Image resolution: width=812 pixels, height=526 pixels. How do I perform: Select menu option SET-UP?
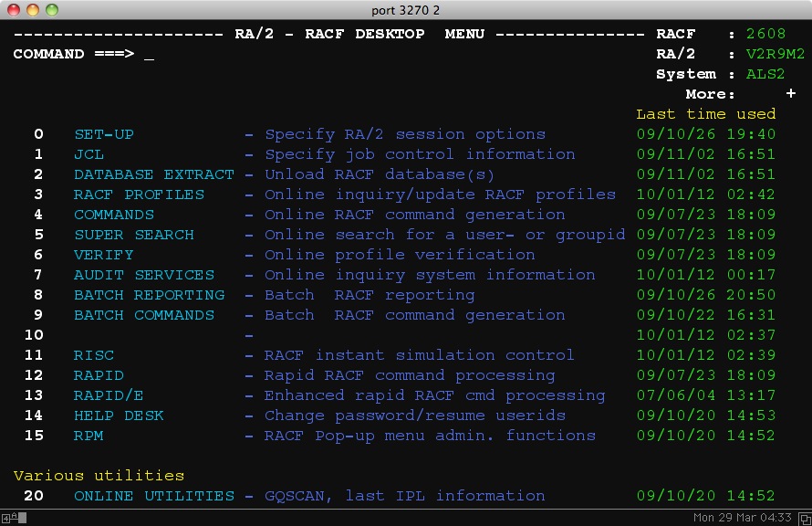click(104, 134)
